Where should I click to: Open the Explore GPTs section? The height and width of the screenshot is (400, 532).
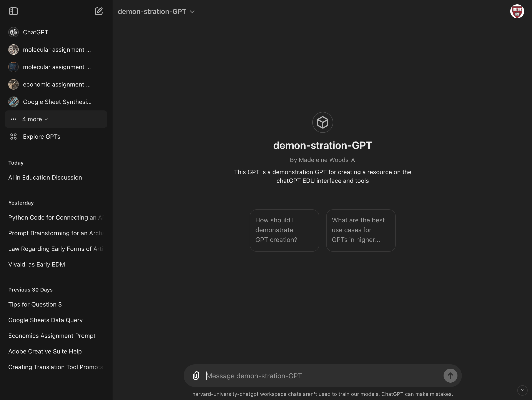(42, 136)
